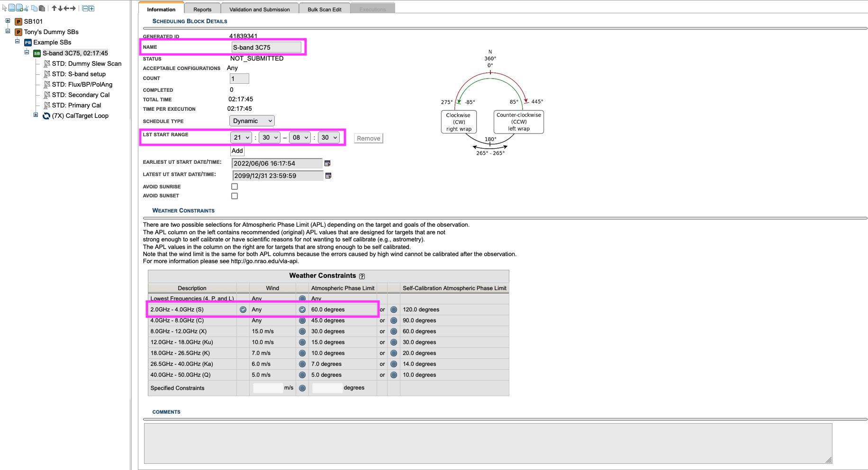Open LST end hour dropdown showing 08
Viewport: 868px width, 470px height.
point(300,137)
